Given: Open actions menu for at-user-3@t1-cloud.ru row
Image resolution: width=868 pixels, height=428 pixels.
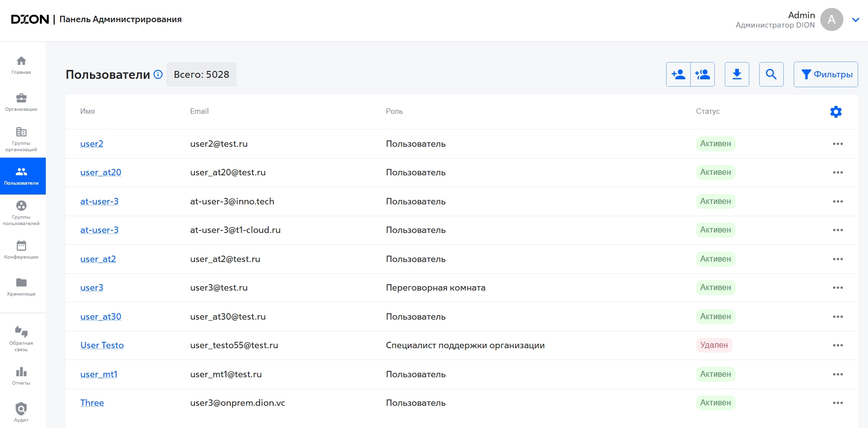Looking at the screenshot, I should coord(838,230).
